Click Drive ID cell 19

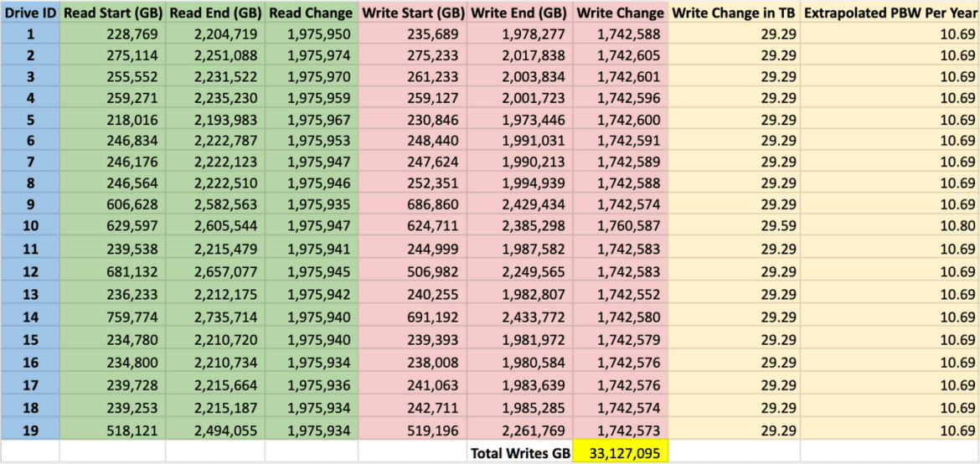[31, 430]
